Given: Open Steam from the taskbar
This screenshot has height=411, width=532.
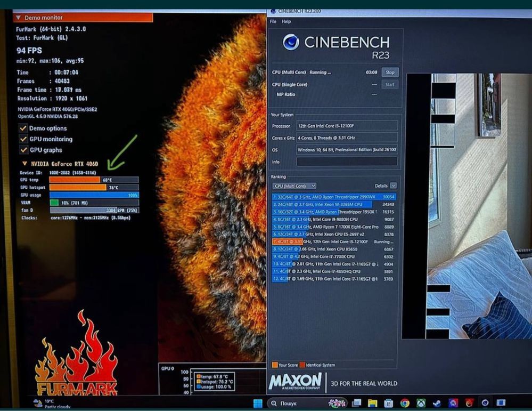Looking at the screenshot, I should (x=437, y=403).
